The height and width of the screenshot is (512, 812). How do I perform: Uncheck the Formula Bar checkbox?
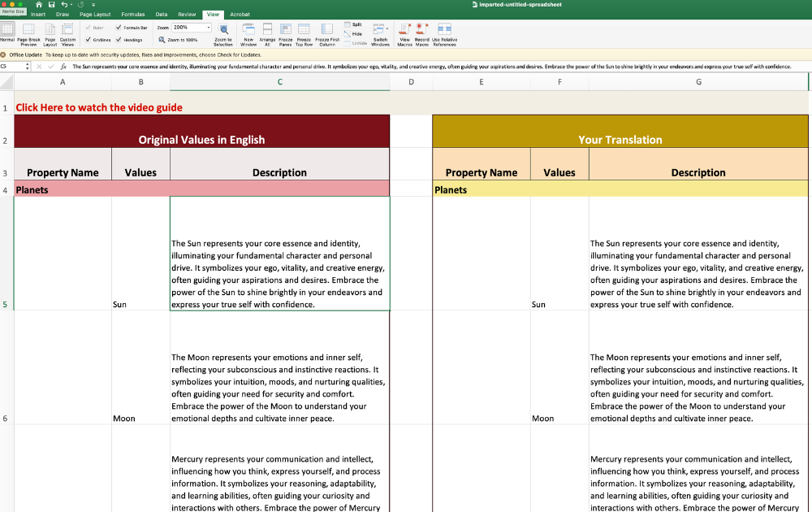[119, 28]
